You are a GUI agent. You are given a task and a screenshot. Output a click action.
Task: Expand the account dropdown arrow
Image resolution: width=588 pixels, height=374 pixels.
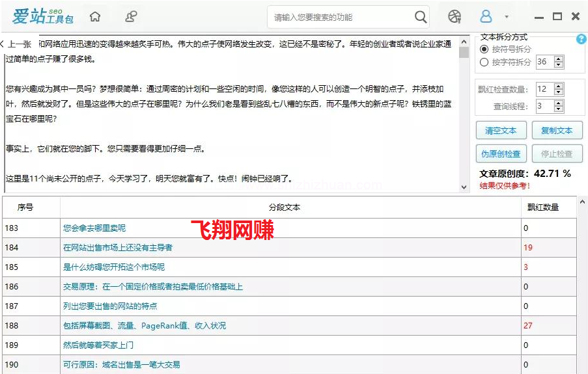[507, 18]
